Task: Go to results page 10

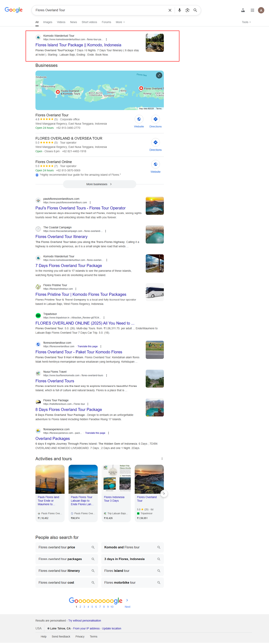Action: (x=112, y=607)
